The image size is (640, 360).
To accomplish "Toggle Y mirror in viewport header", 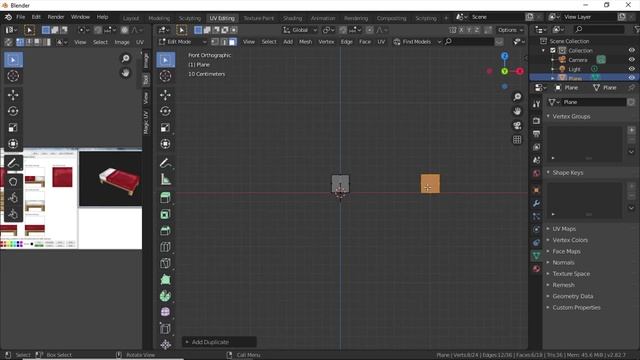I will tap(469, 30).
